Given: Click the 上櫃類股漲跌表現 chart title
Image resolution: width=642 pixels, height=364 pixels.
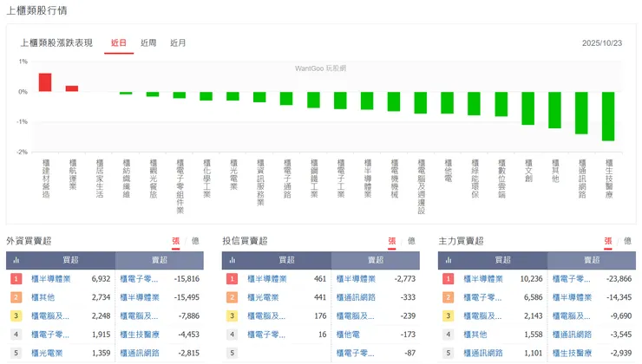Looking at the screenshot, I should point(56,43).
